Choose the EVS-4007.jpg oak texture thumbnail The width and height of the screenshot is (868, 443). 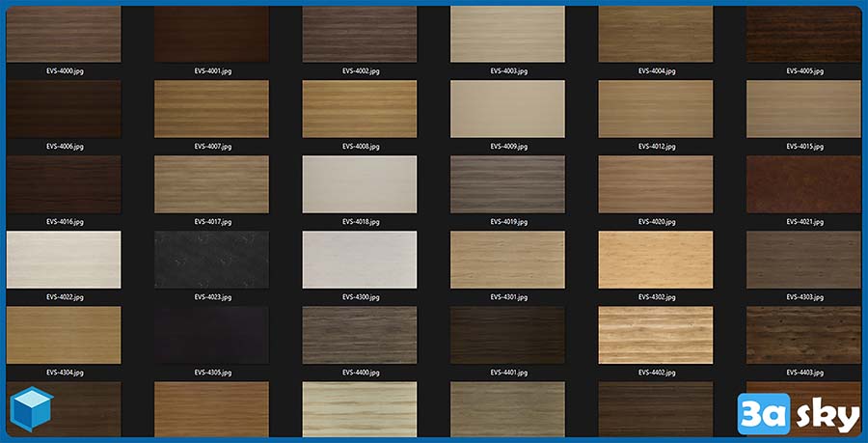[212, 109]
